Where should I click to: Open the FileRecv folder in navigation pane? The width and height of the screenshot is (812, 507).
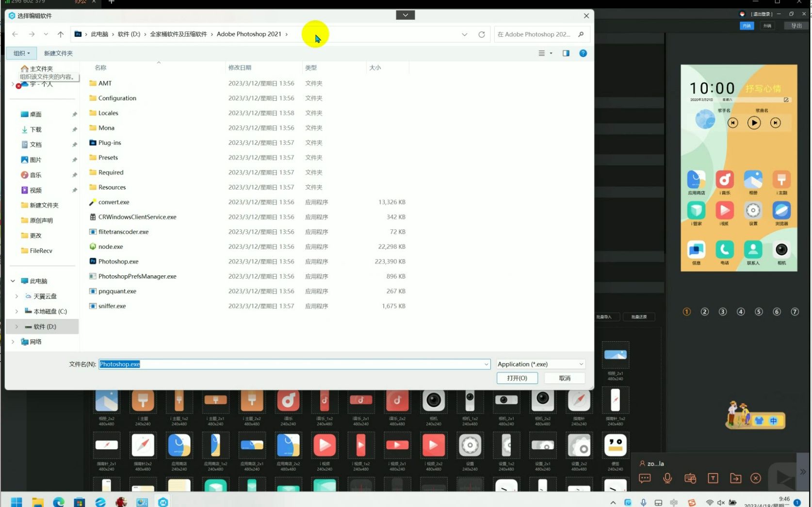pos(41,251)
